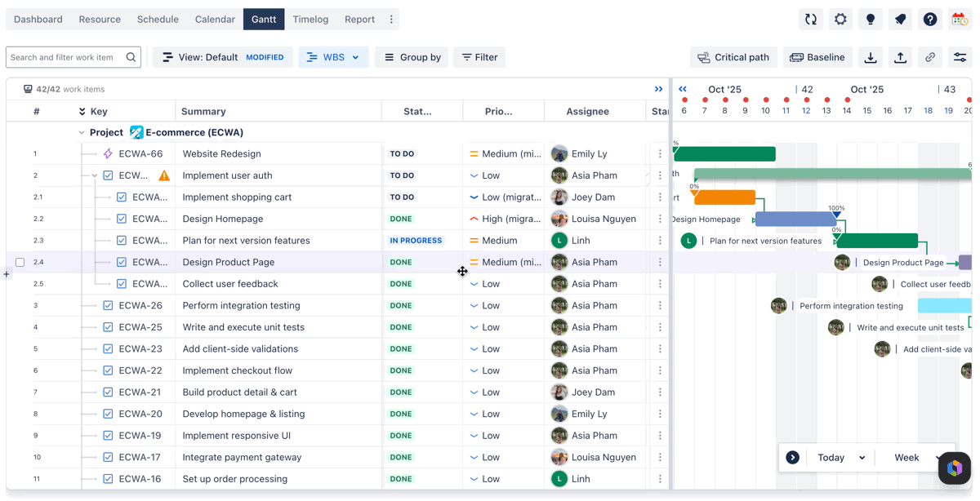Click the download export icon
This screenshot has width=980, height=501.
pos(871,57)
